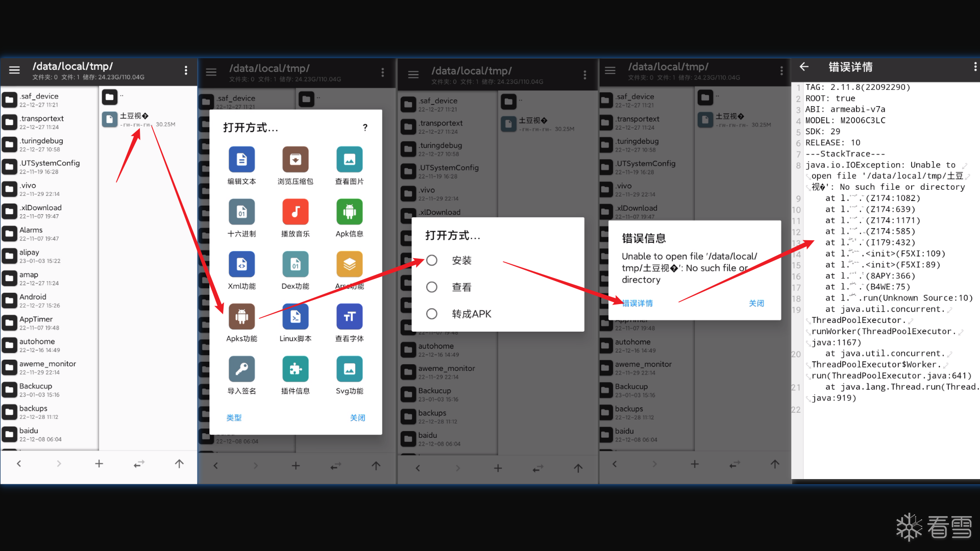Choose the 导入签名 key icon
Image resolution: width=980 pixels, height=551 pixels.
coord(241,369)
